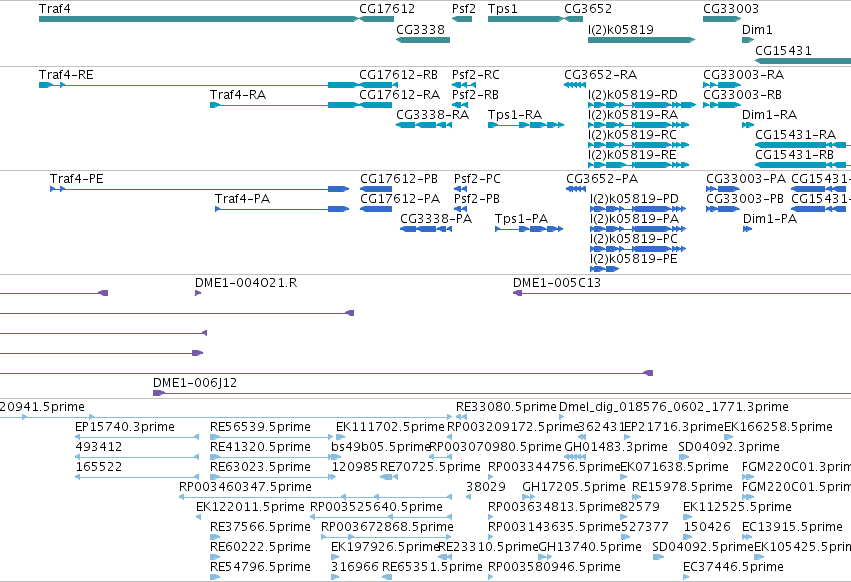Click the Traf4-PE protein label
851x582 pixels.
(77, 179)
